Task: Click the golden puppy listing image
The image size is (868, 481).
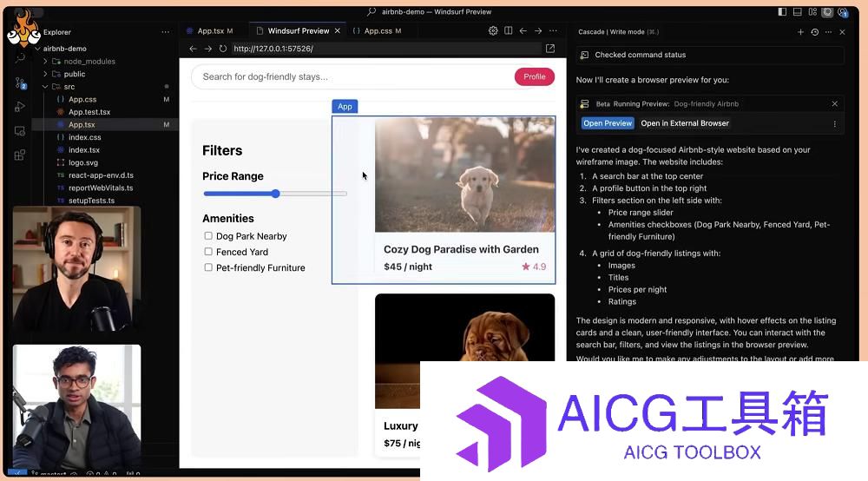Action: (465, 175)
